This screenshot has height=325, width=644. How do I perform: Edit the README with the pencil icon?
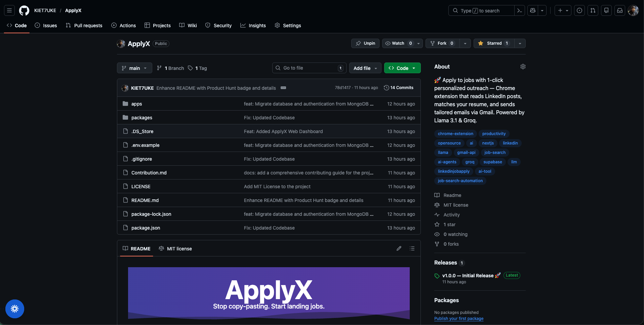coord(399,248)
